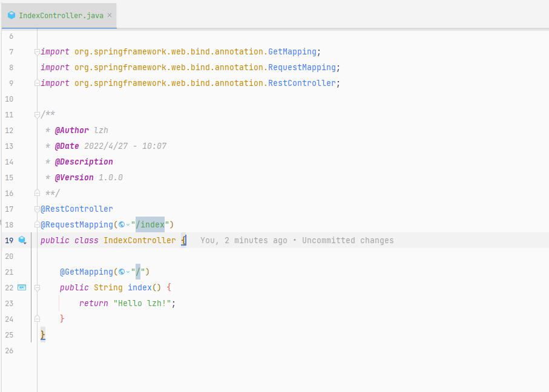This screenshot has width=549, height=392.
Task: Click line number 23 in the gutter
Action: 9,304
